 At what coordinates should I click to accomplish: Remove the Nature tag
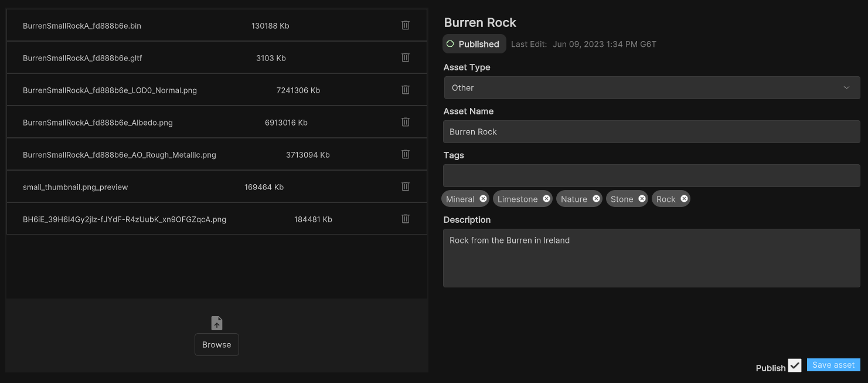point(596,198)
